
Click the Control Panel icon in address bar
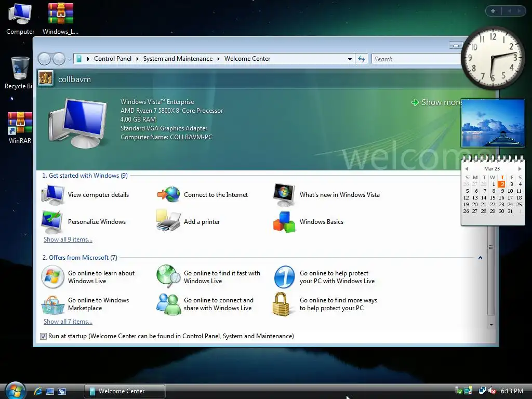(79, 59)
